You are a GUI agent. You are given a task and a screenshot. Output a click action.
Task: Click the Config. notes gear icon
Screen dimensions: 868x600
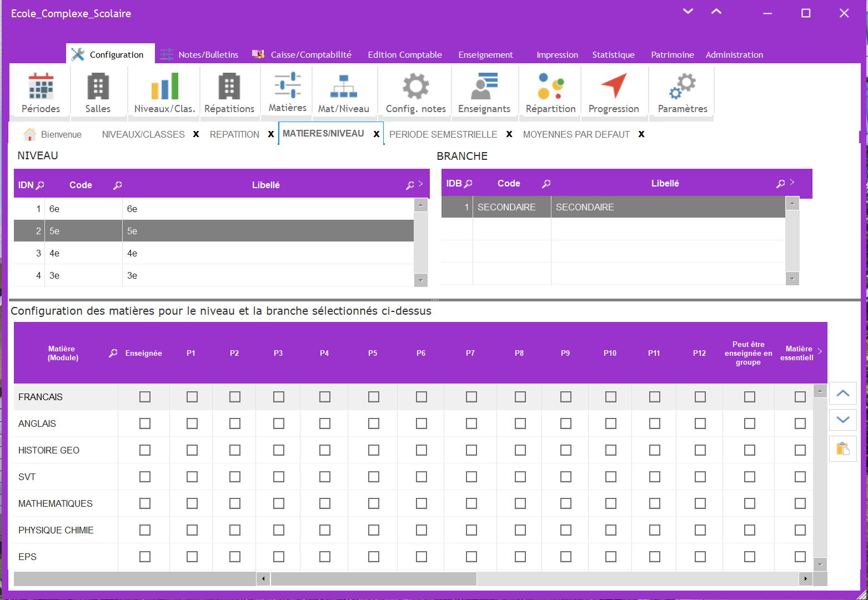(415, 87)
